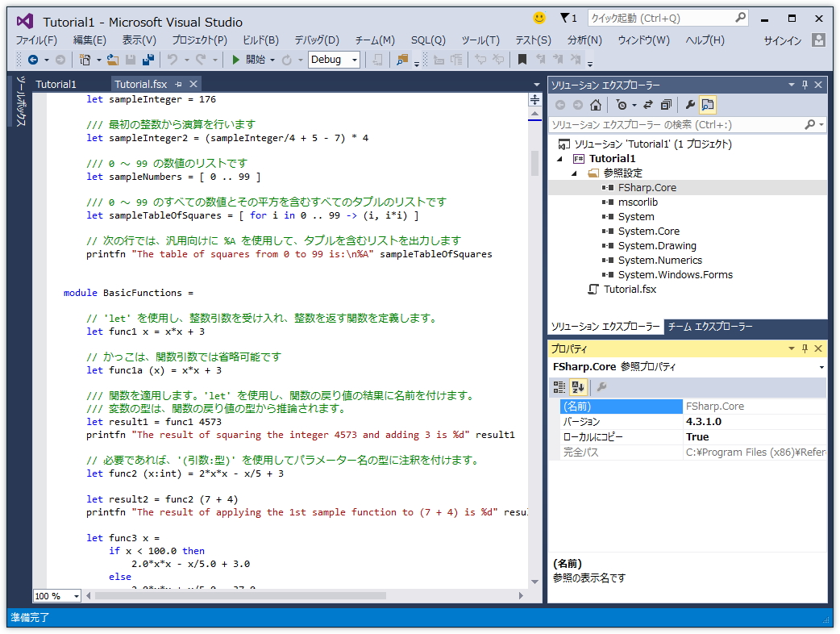Auto-hide the プロパティ panel via pin icon
The width and height of the screenshot is (840, 634).
pos(805,348)
